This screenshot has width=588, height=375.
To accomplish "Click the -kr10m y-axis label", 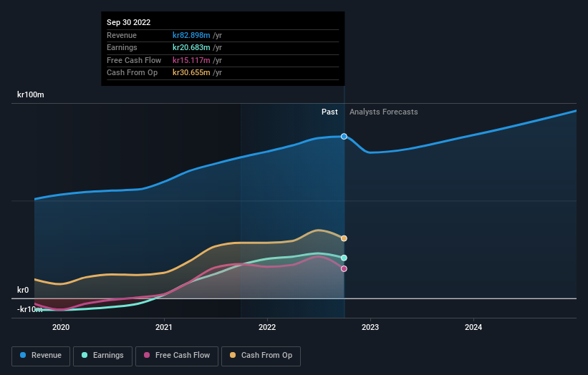I will pyautogui.click(x=29, y=309).
